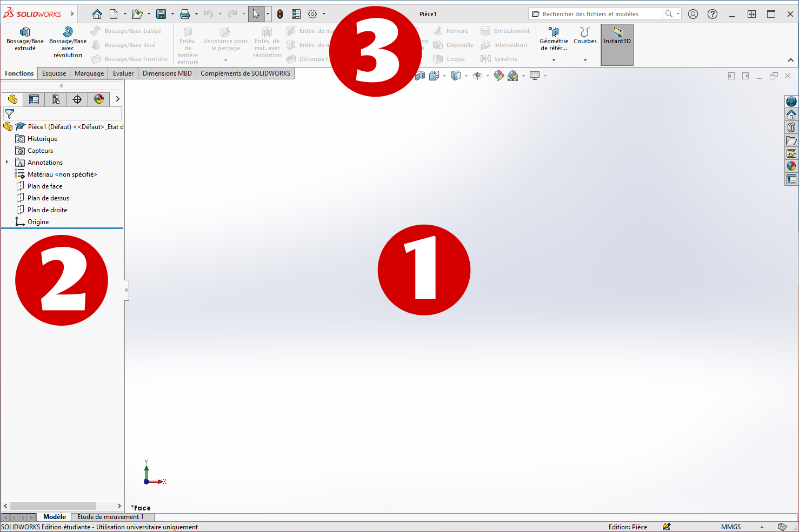Switch to the Evaluer tab
The width and height of the screenshot is (799, 532).
coord(123,73)
